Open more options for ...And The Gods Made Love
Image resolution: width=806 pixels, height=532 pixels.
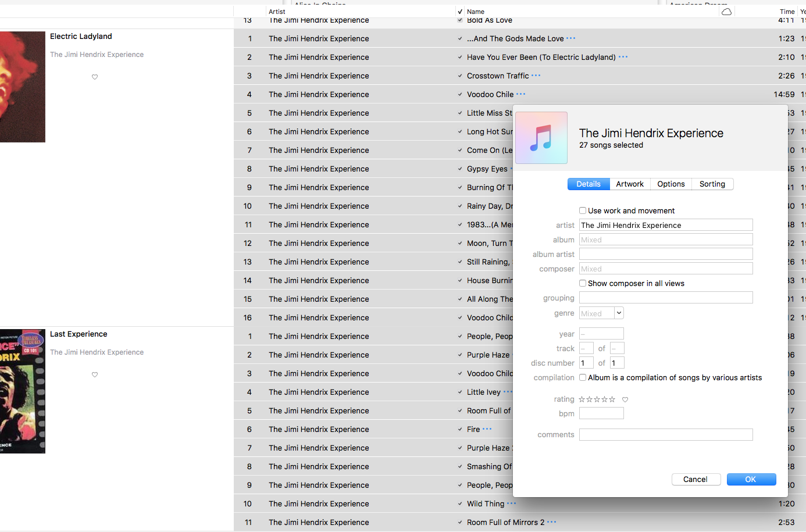[x=571, y=38]
